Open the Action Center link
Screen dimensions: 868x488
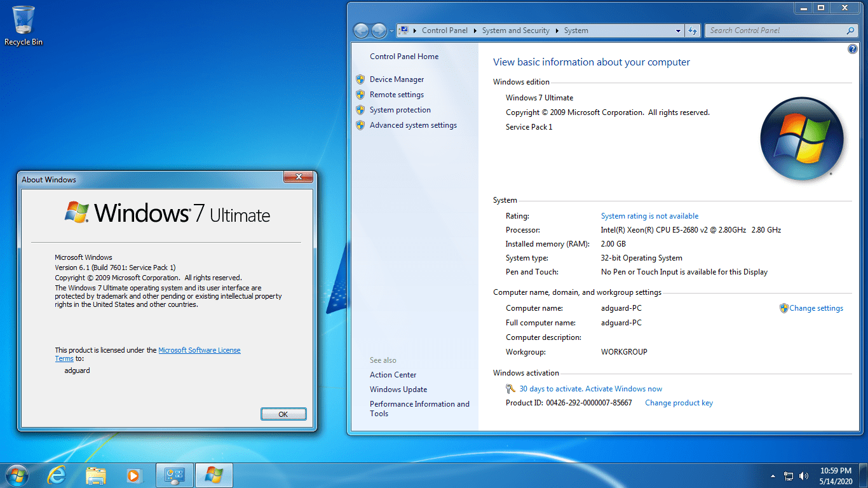(x=393, y=375)
